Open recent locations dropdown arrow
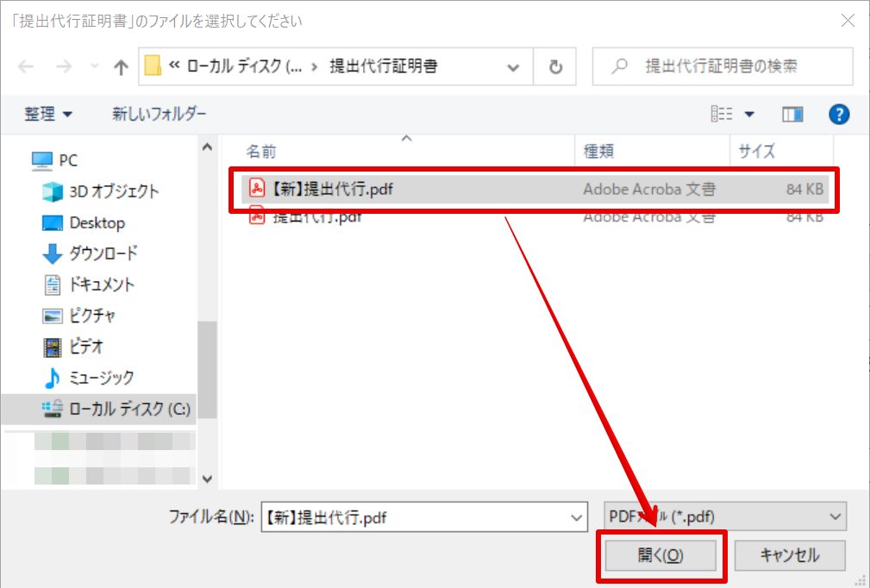The image size is (870, 588). tap(94, 66)
